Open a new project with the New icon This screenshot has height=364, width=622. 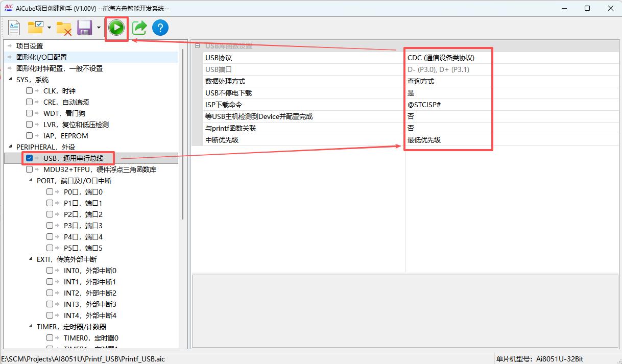coord(14,28)
